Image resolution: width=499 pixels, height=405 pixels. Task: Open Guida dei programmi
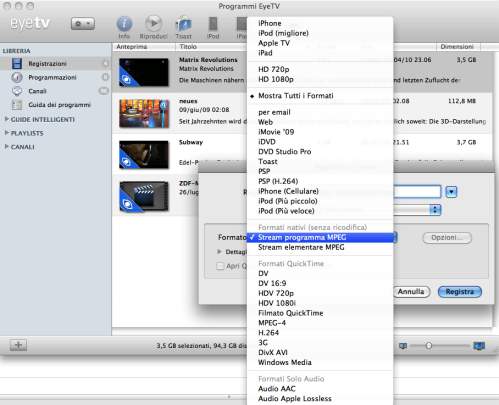point(59,105)
